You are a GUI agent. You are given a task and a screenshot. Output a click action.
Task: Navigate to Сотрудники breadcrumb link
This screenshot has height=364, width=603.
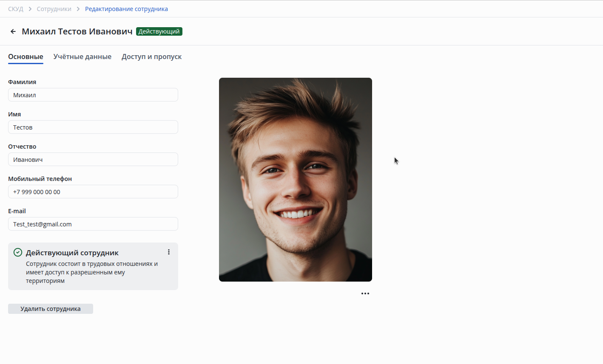[x=54, y=9]
